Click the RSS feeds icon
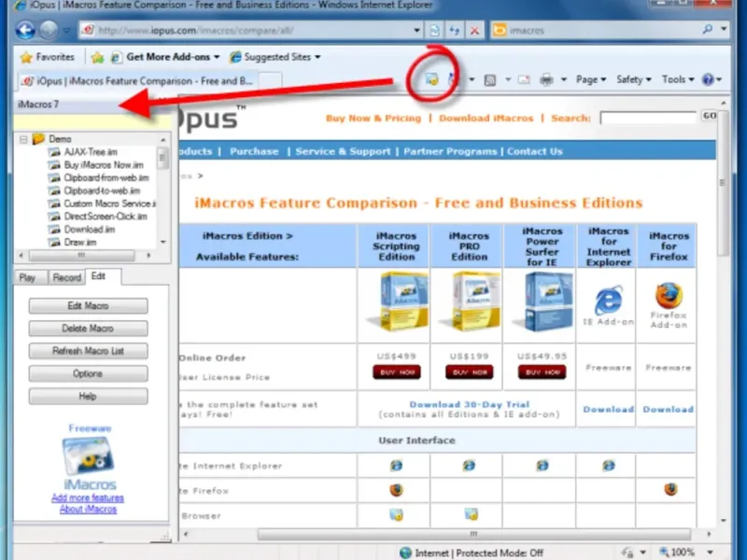Screen dimensions: 747x560 click(489, 80)
